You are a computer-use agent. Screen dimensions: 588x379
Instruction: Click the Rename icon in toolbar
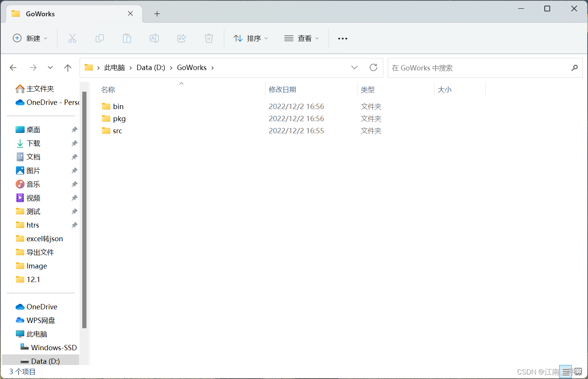click(x=154, y=38)
